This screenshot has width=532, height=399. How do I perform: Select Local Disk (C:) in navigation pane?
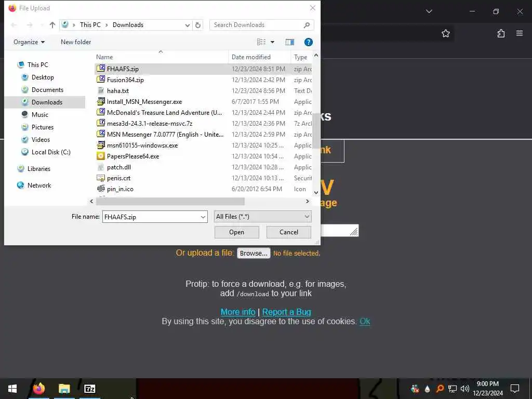(x=51, y=152)
